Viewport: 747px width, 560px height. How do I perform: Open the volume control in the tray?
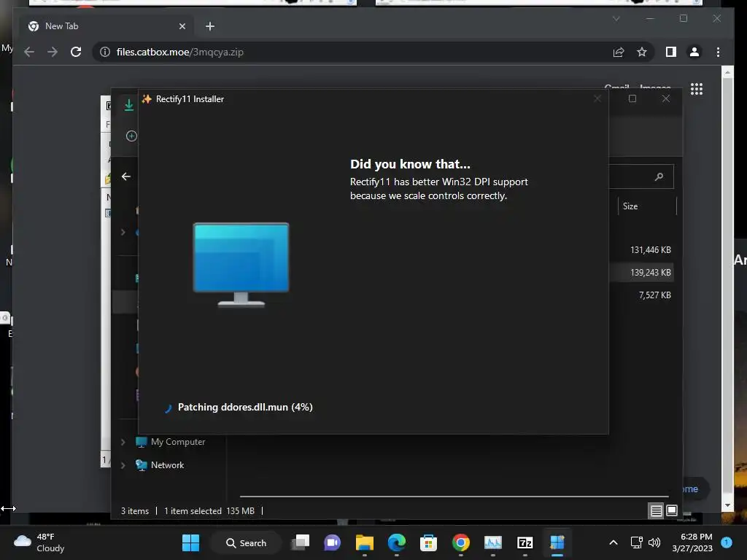[x=654, y=542]
